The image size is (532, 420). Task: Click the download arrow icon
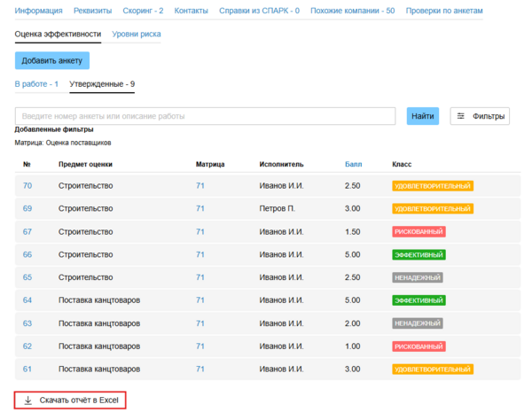point(27,401)
